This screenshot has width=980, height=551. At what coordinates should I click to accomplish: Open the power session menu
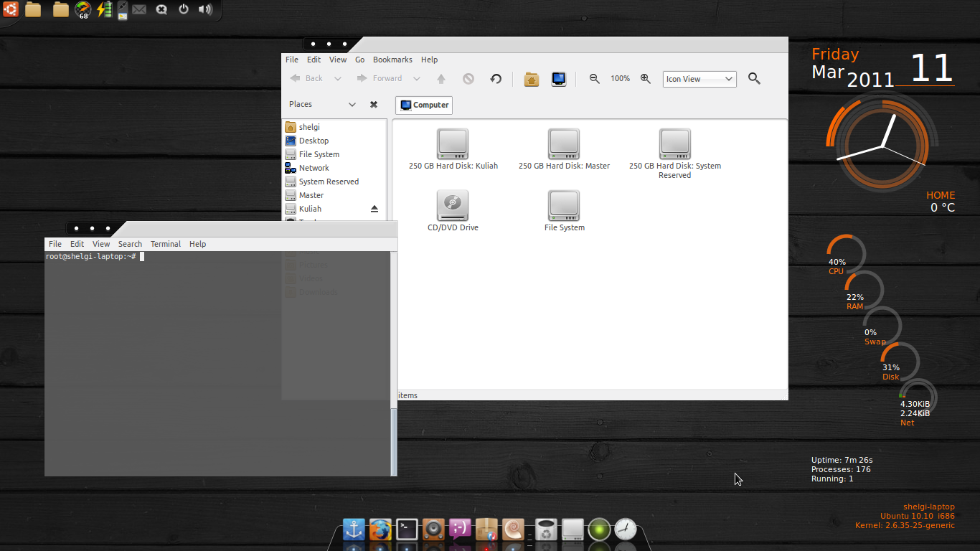pos(184,9)
